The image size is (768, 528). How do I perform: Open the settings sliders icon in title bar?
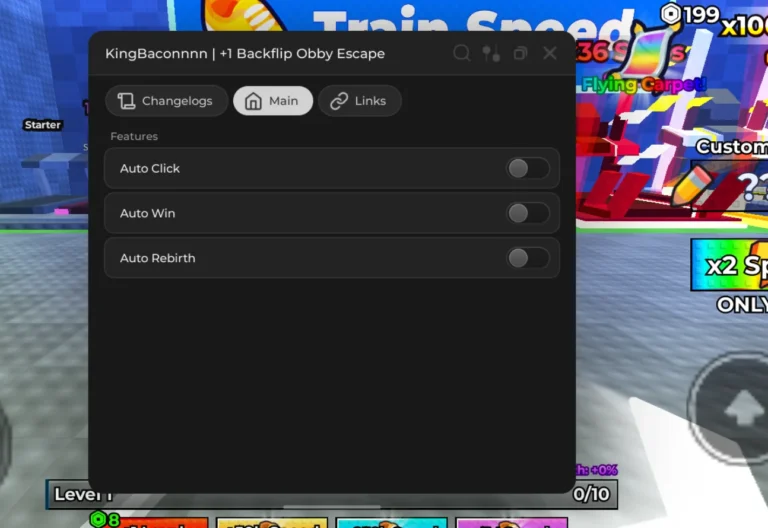coord(491,53)
